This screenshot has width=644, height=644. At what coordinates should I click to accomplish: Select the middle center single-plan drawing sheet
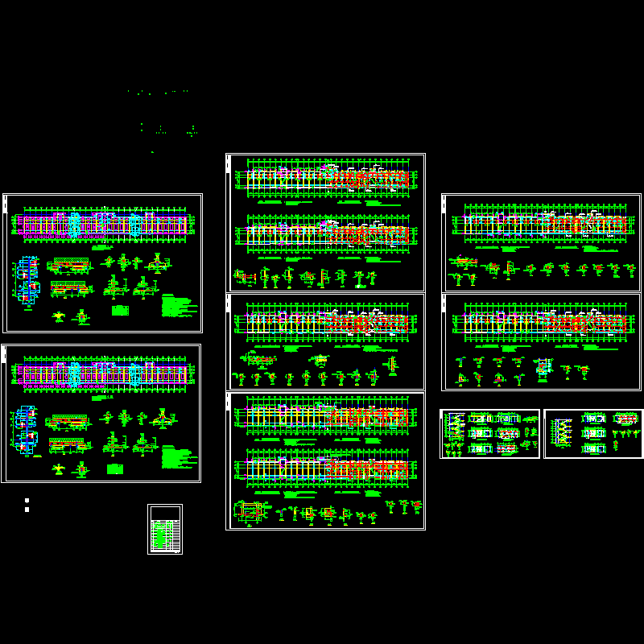pyautogui.click(x=325, y=341)
